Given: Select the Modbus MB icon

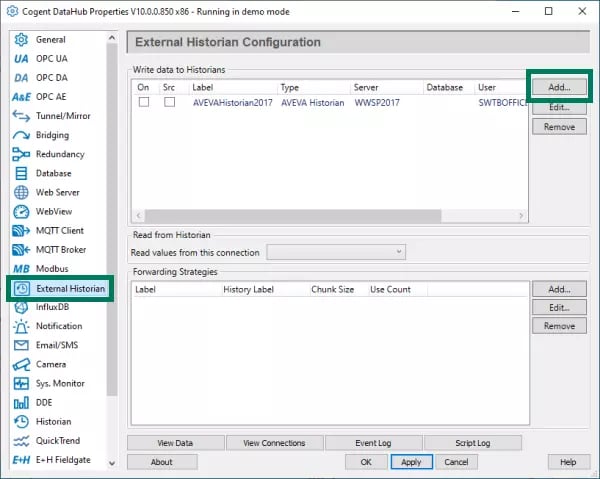Looking at the screenshot, I should 21,269.
